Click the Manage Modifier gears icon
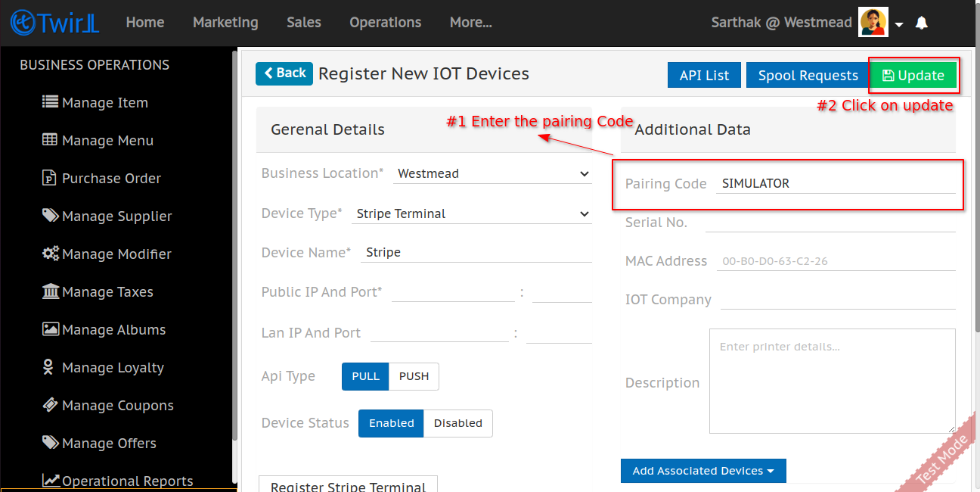 click(50, 254)
